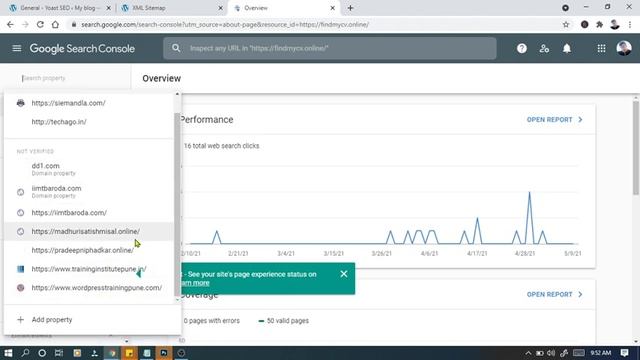Screen dimensions: 640x360
Task: Switch to XML Sitemap tab
Action: (171, 8)
